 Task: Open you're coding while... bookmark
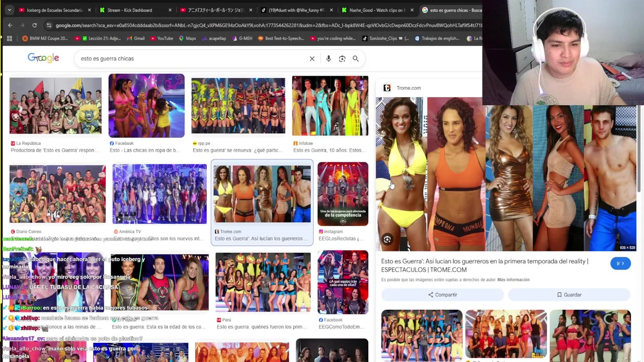coord(333,38)
